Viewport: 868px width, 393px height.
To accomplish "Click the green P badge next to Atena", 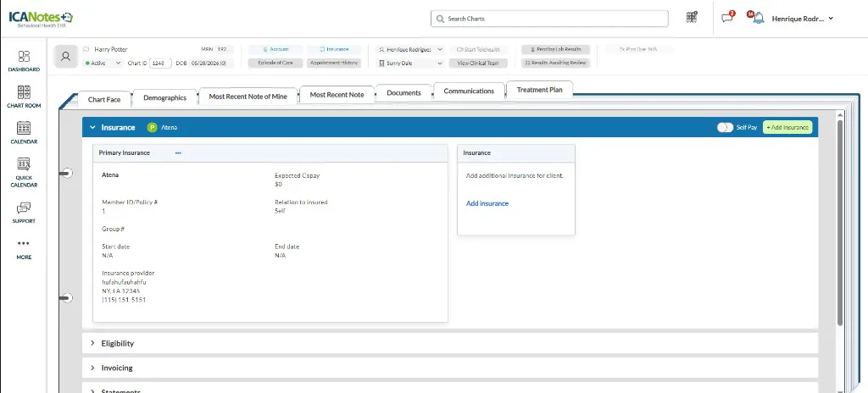I will (x=153, y=127).
